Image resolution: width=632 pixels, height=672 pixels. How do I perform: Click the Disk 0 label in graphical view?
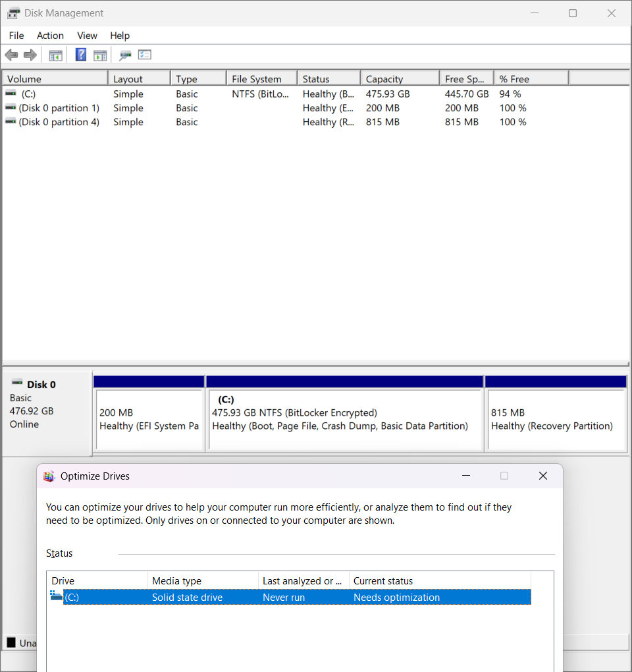41,385
